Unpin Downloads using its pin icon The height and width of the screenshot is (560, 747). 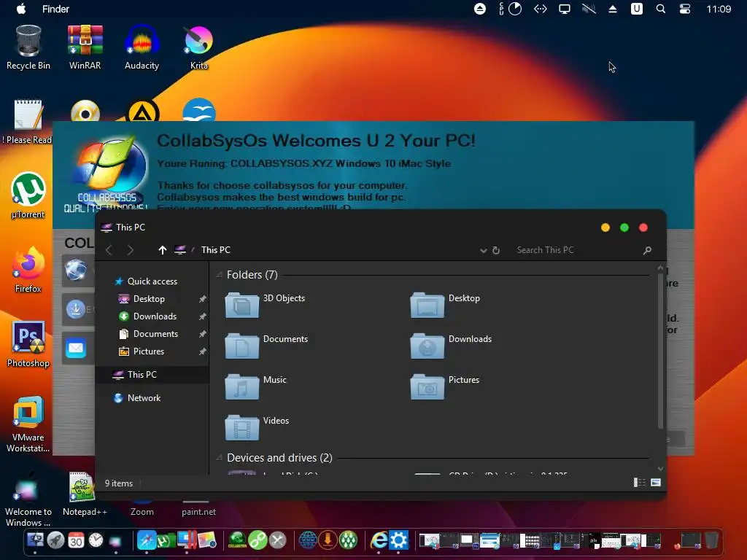point(203,316)
